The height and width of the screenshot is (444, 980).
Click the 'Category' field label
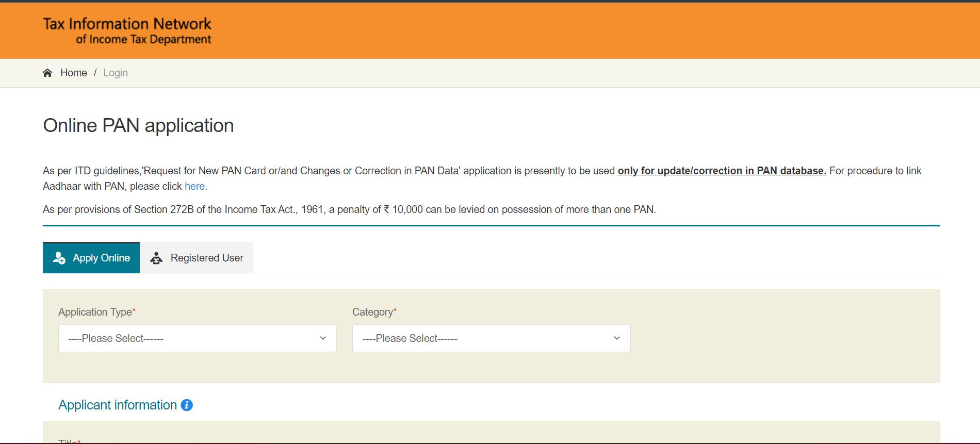coord(374,312)
